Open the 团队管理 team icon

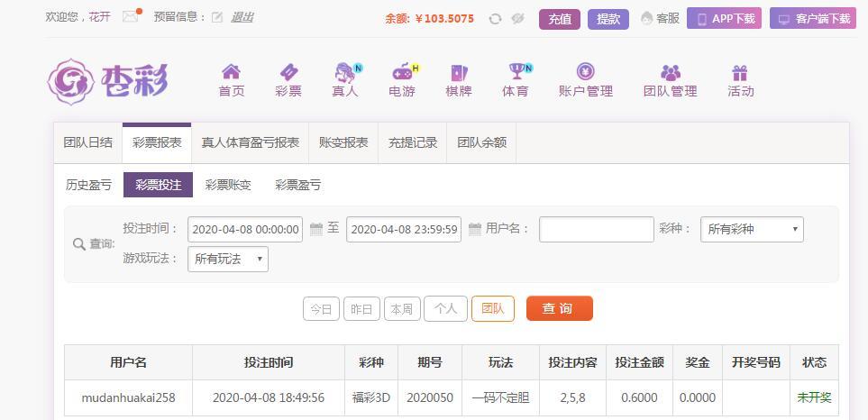point(670,72)
